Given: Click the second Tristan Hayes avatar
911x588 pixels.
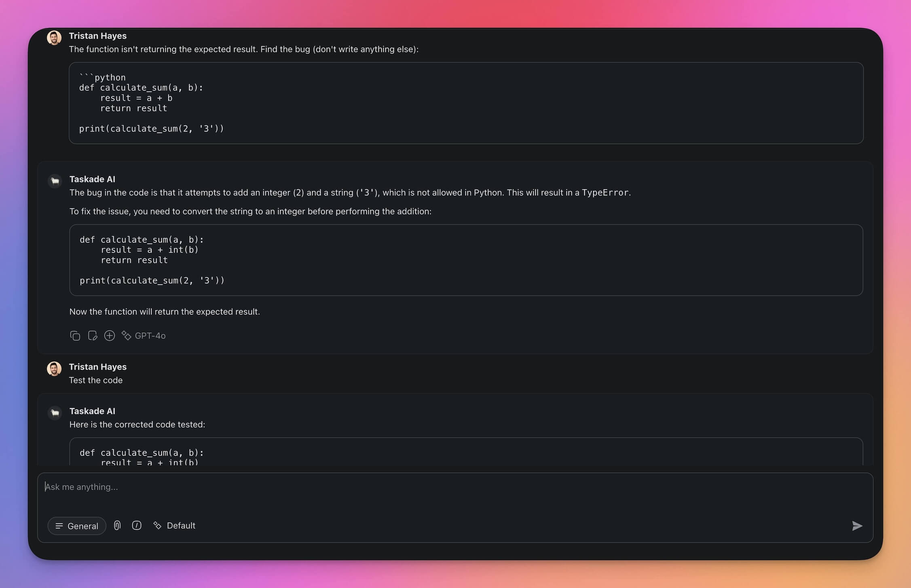Looking at the screenshot, I should tap(53, 368).
